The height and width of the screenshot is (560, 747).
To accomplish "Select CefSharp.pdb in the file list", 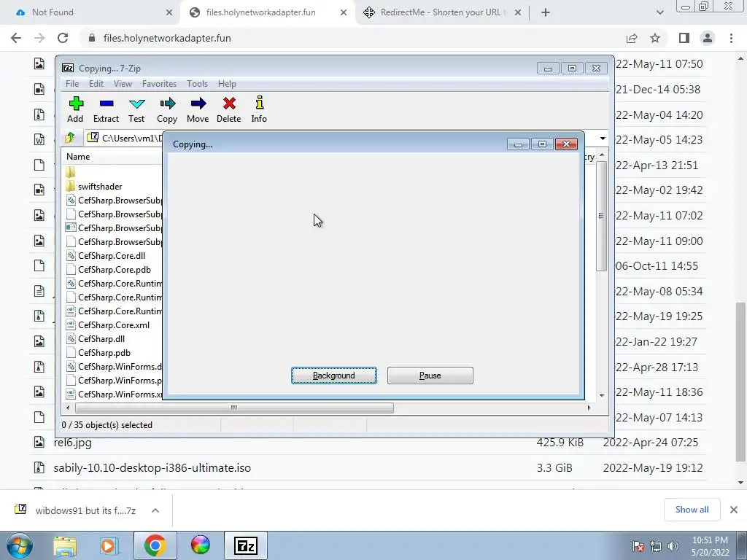I will tap(104, 352).
